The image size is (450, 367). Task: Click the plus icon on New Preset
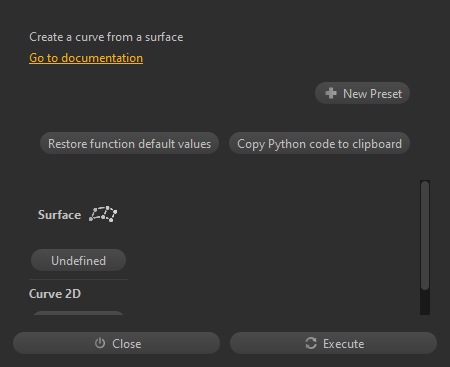pos(331,93)
